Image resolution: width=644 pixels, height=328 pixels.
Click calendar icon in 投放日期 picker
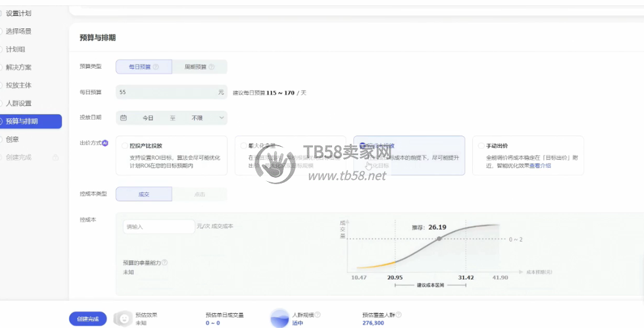tap(123, 118)
